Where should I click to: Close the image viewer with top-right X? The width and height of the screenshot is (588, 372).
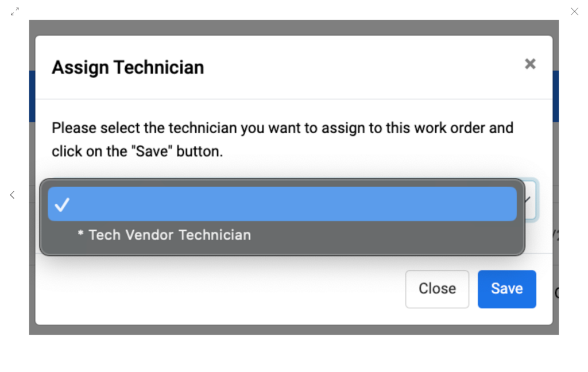(x=574, y=11)
